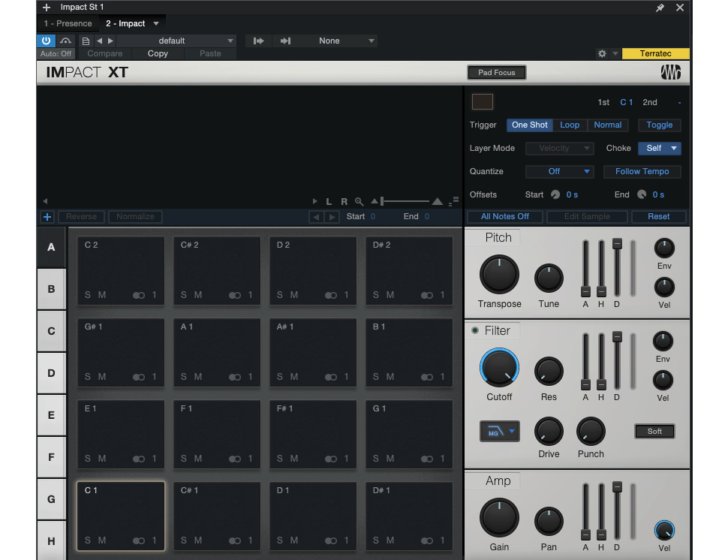
Task: Select pad bank D
Action: click(x=51, y=373)
